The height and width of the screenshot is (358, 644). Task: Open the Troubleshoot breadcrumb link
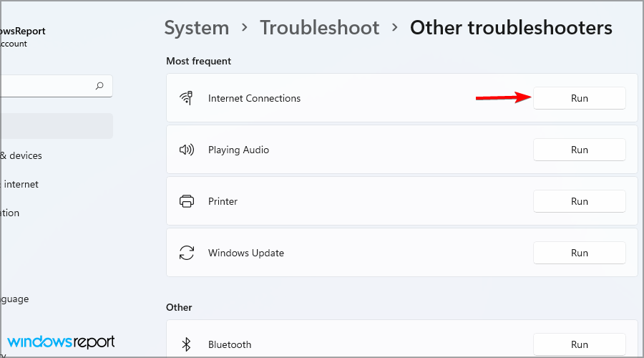320,28
